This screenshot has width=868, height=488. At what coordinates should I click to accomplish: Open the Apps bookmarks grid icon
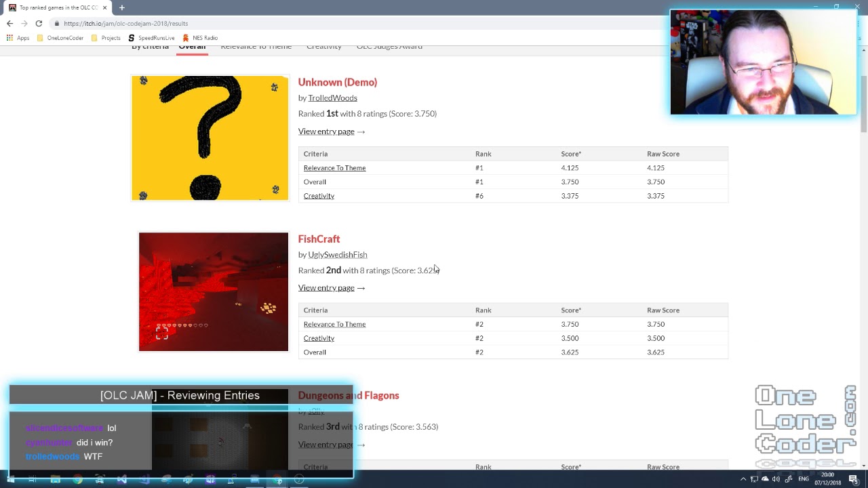click(x=9, y=38)
